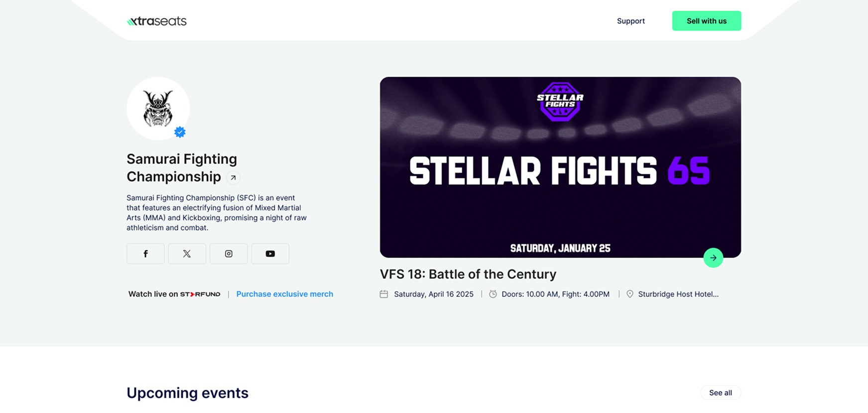The width and height of the screenshot is (868, 413).
Task: Open the Stellar Fights 65 banner
Action: point(560,167)
